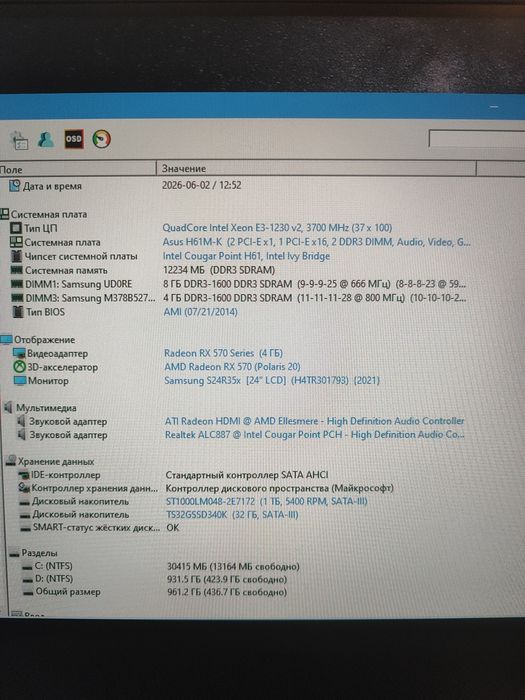Select the Видеоадаптер row icon

pyautogui.click(x=19, y=354)
